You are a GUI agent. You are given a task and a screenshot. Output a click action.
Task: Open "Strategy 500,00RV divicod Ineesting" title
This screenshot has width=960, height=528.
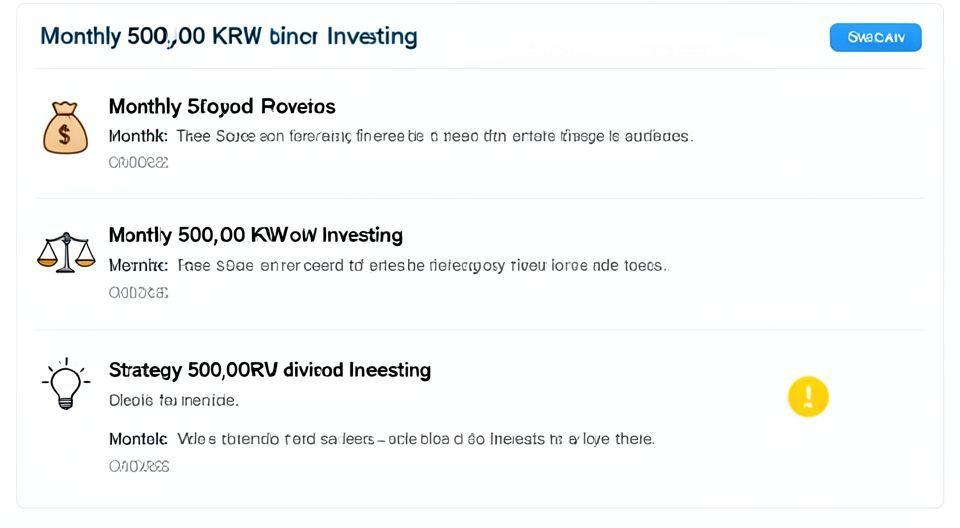pos(269,370)
